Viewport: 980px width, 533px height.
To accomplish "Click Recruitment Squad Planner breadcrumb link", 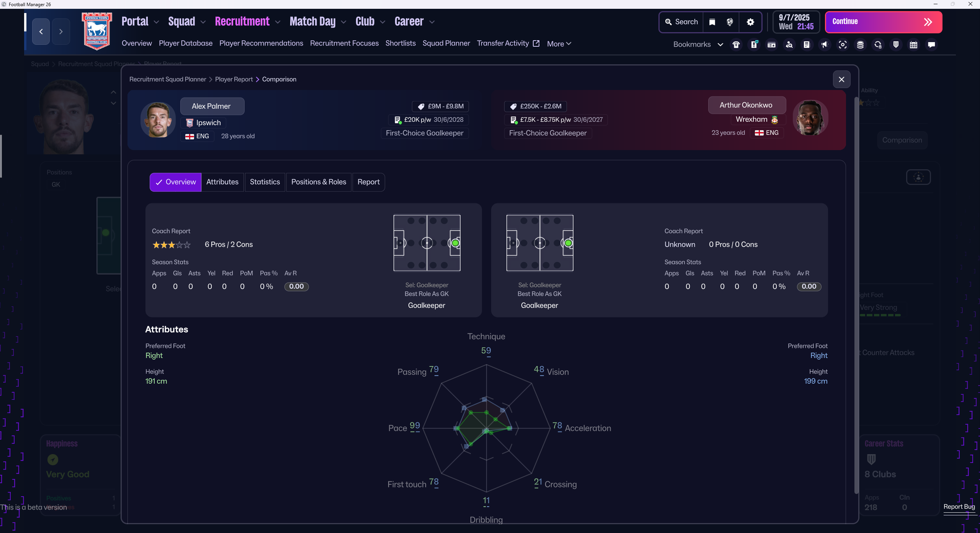I will pos(168,79).
